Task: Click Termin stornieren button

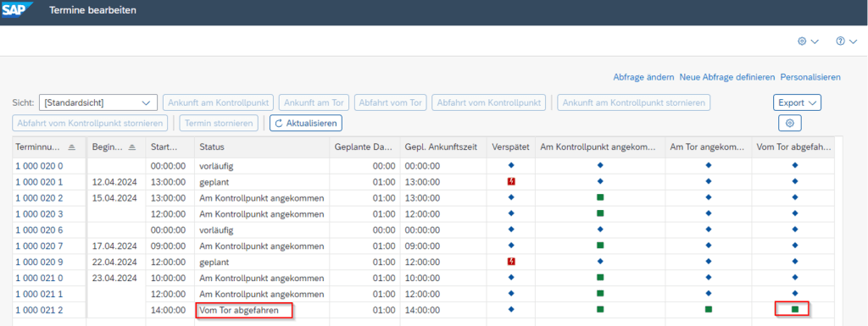Action: pos(219,124)
